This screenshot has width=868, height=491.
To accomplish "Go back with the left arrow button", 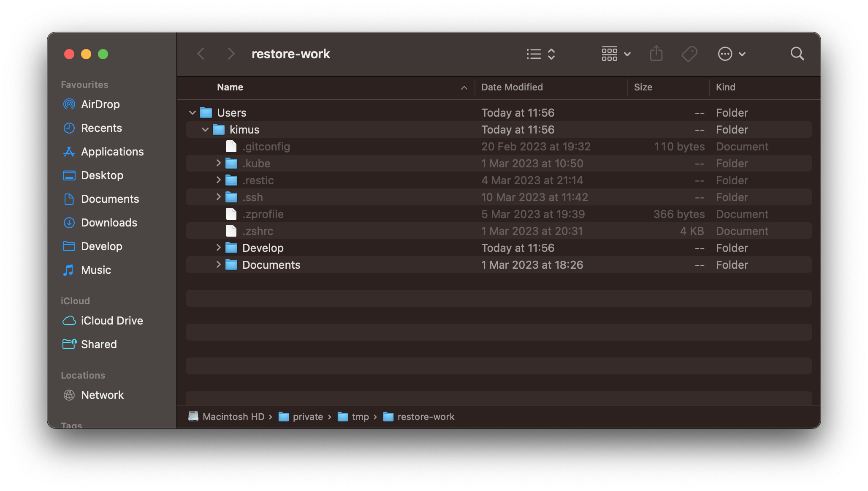I will tap(201, 54).
